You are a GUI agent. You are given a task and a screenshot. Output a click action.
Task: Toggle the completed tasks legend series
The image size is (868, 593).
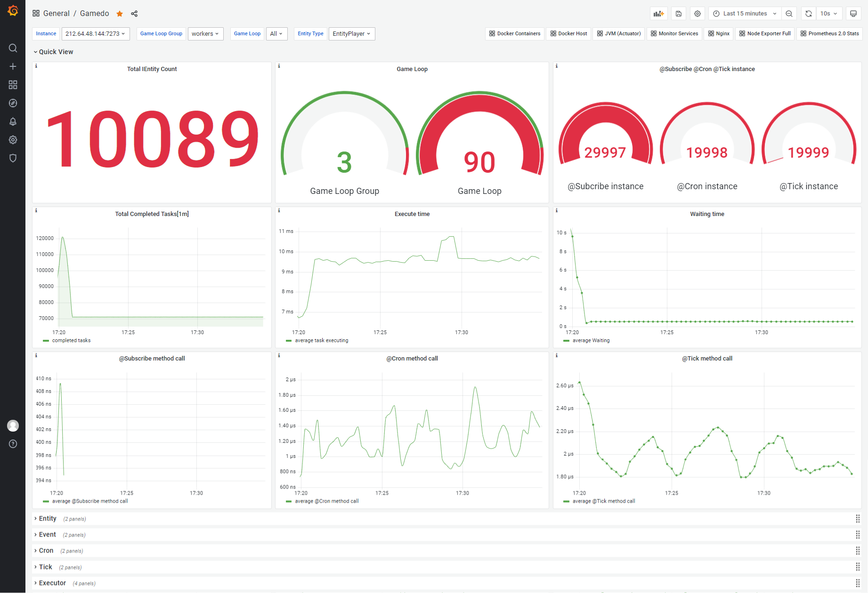coord(71,340)
